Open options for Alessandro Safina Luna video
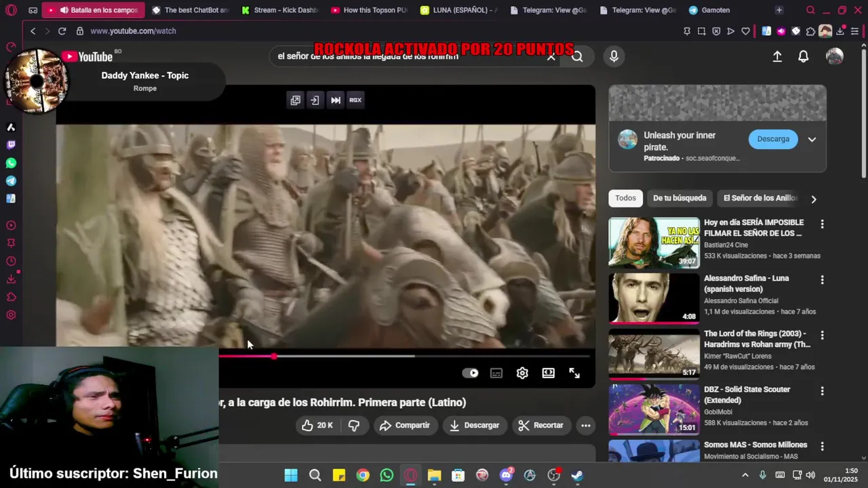 coord(822,279)
